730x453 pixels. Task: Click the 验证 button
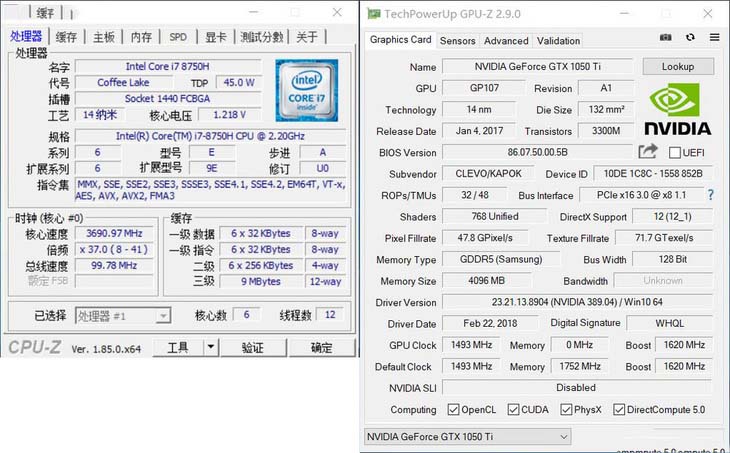click(252, 347)
